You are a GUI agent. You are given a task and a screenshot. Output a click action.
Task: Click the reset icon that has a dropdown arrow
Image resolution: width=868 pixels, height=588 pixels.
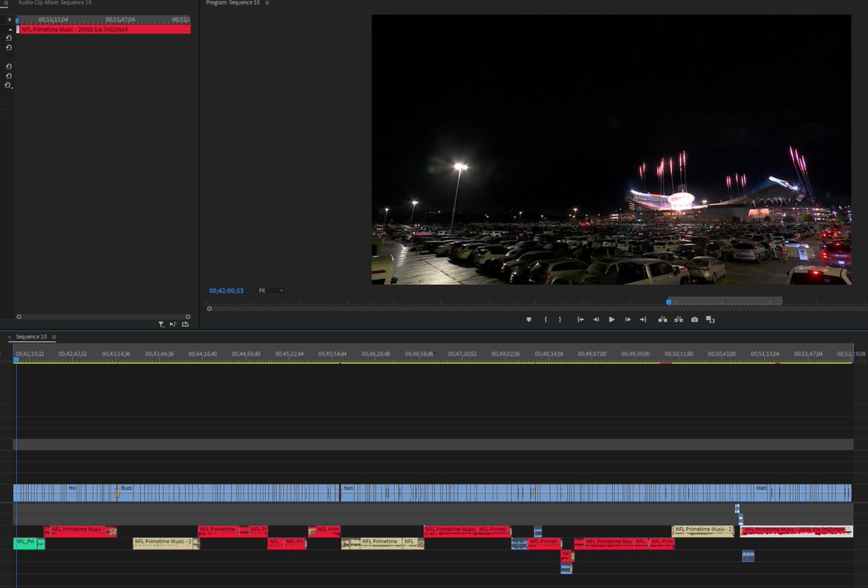[x=9, y=85]
